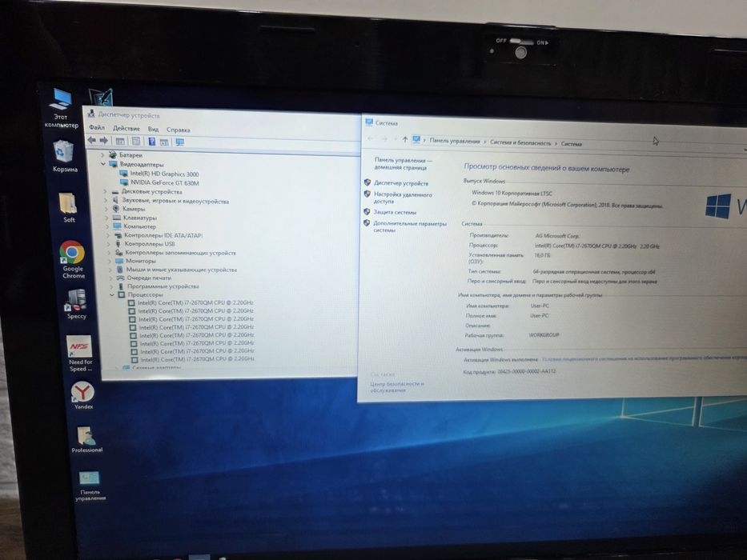747x560 pixels.
Task: Click the blue Help question-mark toolbar icon
Action: tap(152, 142)
